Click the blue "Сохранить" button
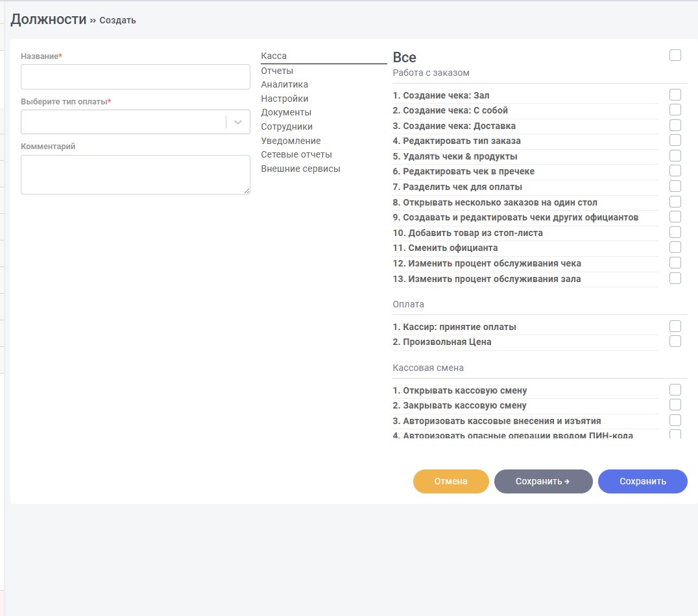 pyautogui.click(x=643, y=481)
